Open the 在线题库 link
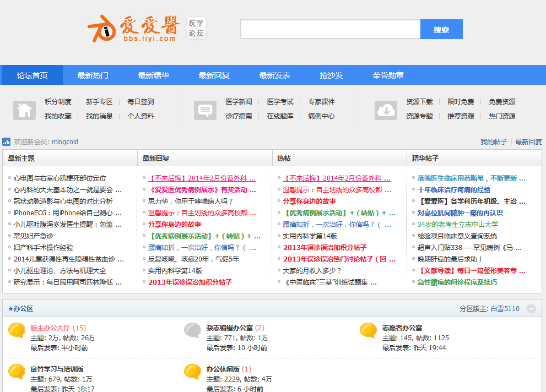Image resolution: width=546 pixels, height=392 pixels. (280, 116)
